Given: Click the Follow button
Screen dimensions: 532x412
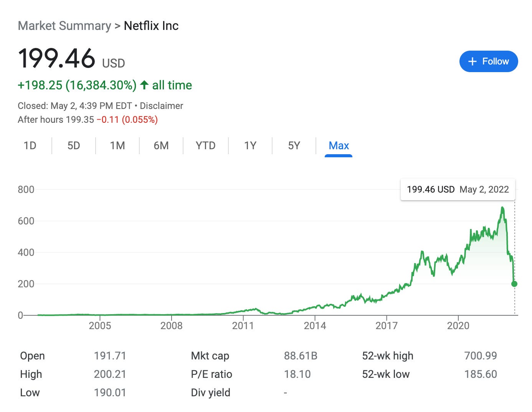Looking at the screenshot, I should click(x=489, y=61).
